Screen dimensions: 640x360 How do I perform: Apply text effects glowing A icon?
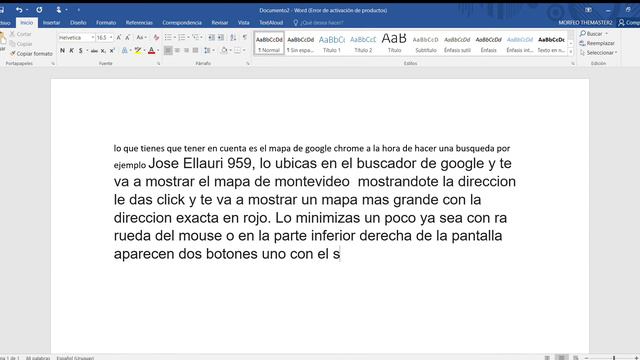124,51
